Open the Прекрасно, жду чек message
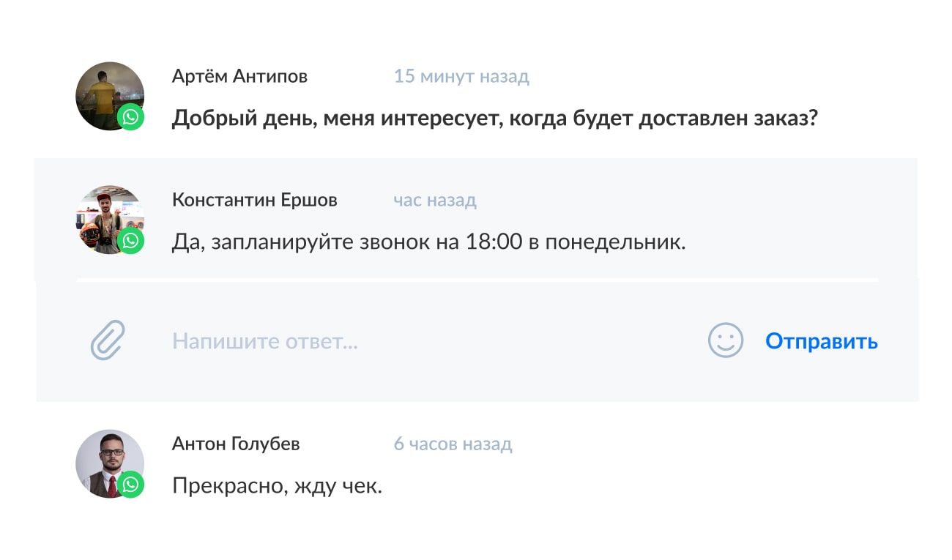 click(x=277, y=485)
